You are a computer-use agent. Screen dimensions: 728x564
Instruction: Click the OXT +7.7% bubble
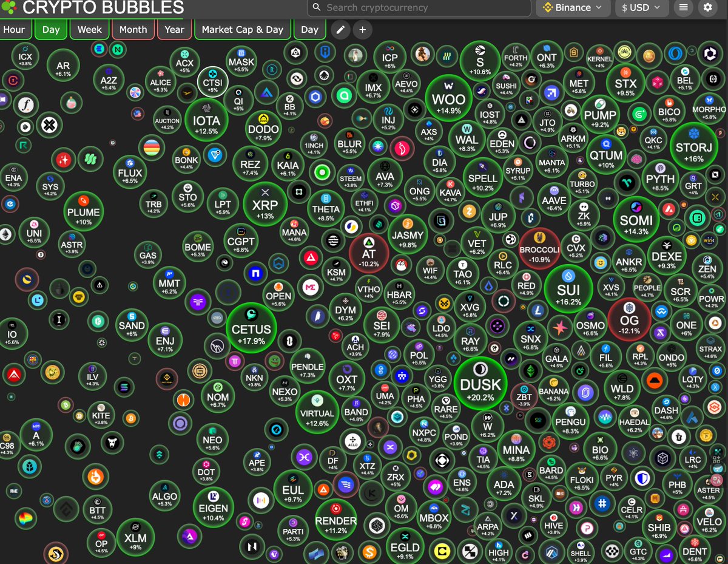click(x=346, y=379)
